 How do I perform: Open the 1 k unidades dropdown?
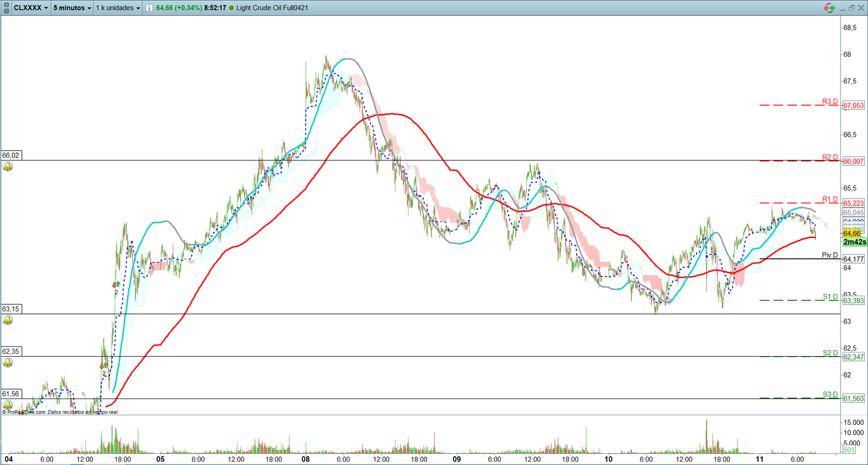coord(118,8)
